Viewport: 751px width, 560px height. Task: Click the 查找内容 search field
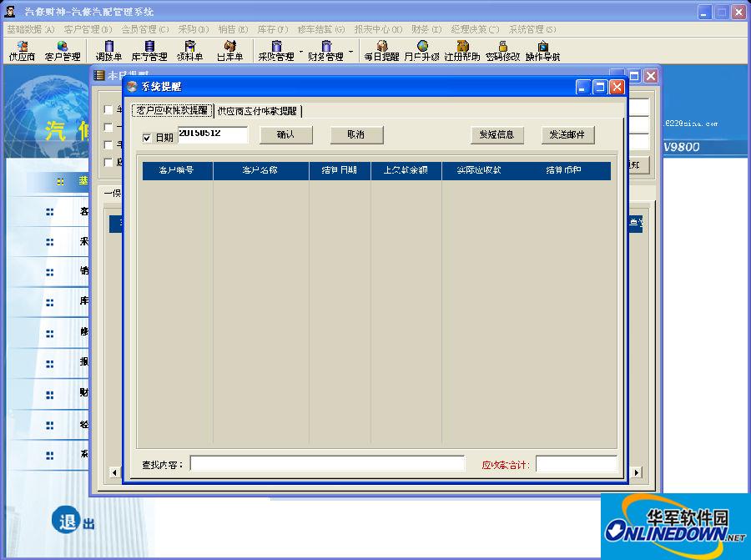pos(327,464)
